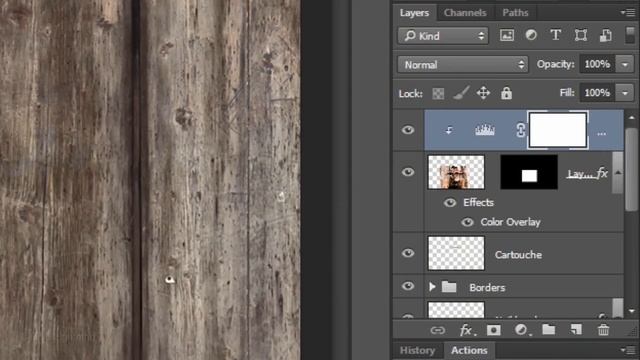
Task: Click the Link layers chain icon
Action: point(438,330)
